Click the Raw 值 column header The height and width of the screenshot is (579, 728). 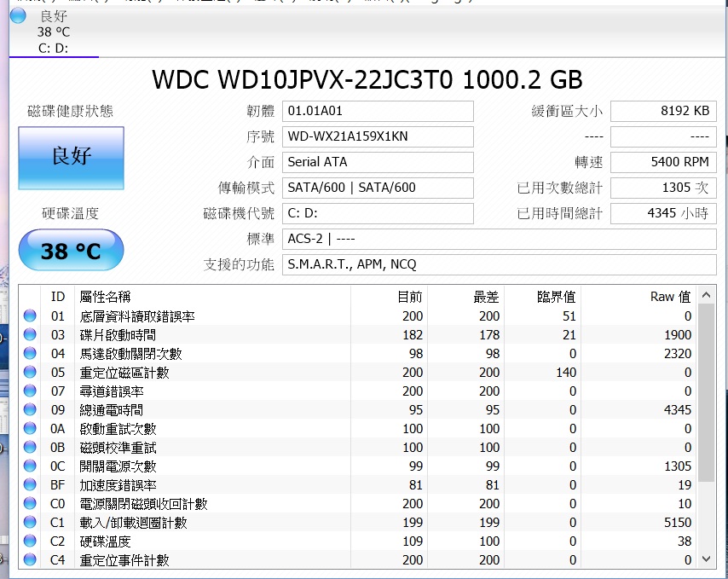(638, 296)
